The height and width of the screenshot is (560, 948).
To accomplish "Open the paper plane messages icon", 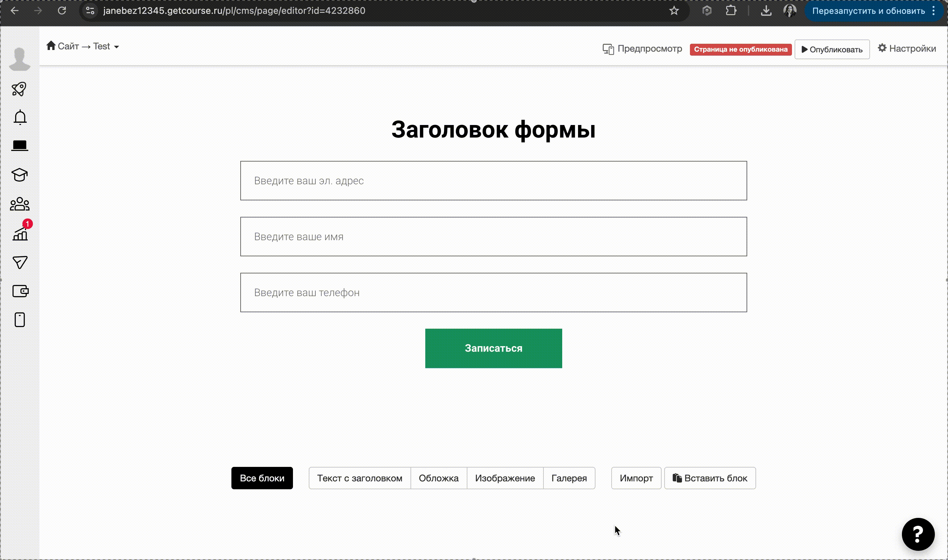I will [20, 262].
